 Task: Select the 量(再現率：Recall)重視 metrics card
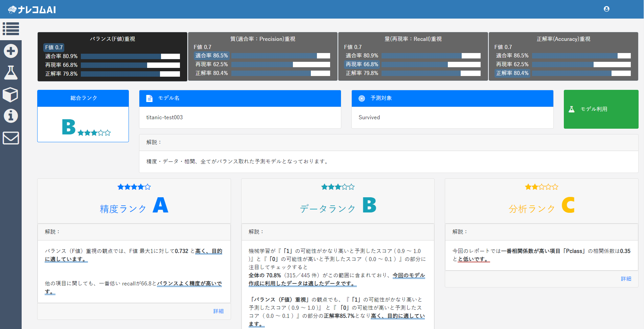tap(413, 56)
